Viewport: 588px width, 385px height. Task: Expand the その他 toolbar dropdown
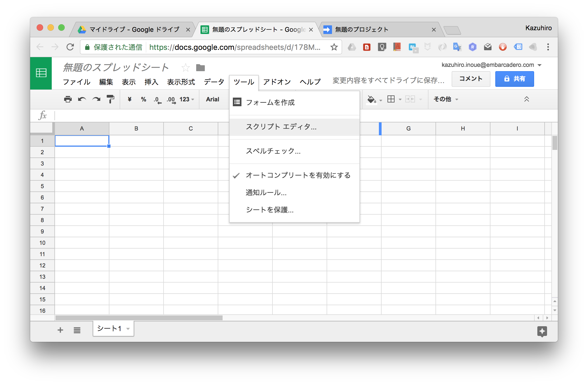[446, 99]
